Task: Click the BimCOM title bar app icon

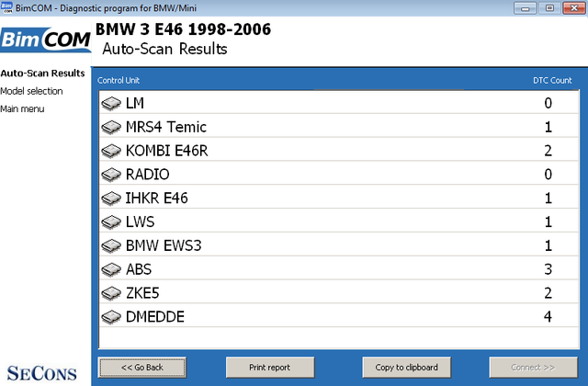Action: pyautogui.click(x=6, y=7)
